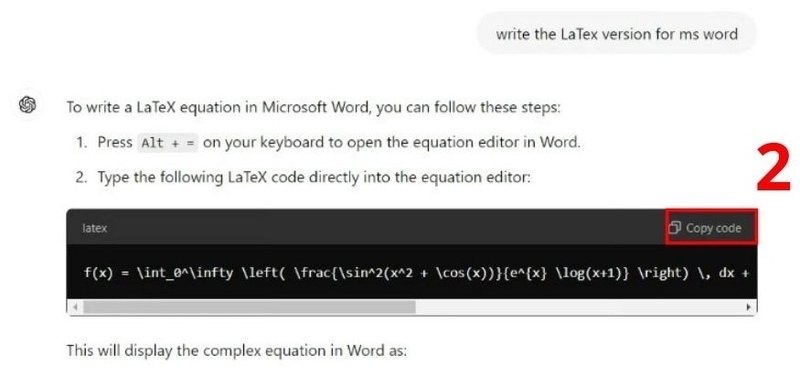Screen dimensions: 800x377
Task: Click the ChatGPT logo avatar icon
Action: 27,105
